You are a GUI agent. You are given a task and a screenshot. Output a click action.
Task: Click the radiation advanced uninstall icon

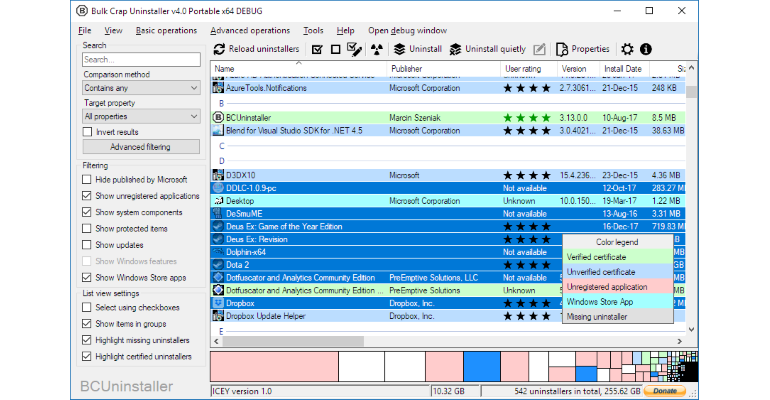click(x=377, y=49)
